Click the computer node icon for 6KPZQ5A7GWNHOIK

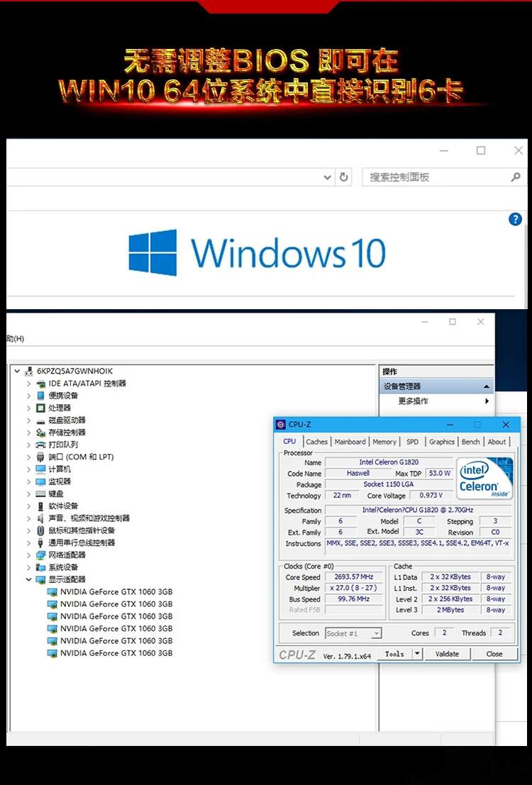[29, 371]
